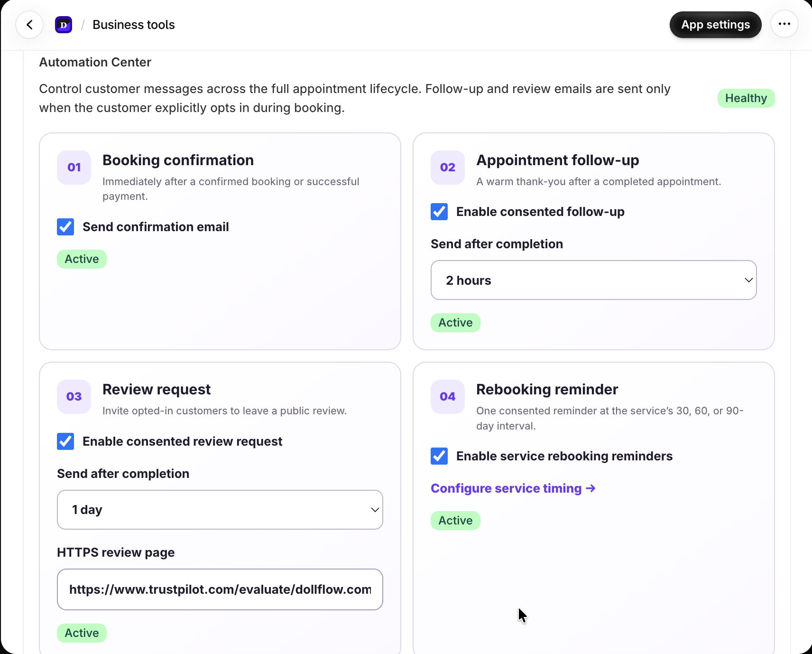This screenshot has height=654, width=812.
Task: Click Active badge in Appointment follow-up card
Action: pos(455,323)
